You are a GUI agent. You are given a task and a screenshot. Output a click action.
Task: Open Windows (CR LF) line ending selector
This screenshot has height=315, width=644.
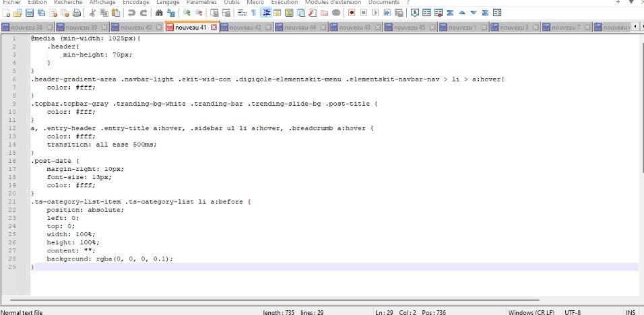532,312
